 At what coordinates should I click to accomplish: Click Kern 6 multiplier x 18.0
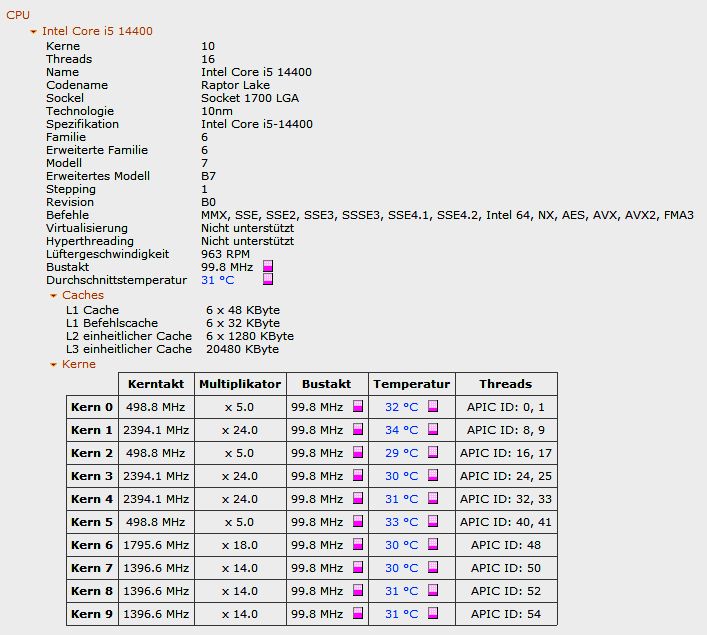[x=240, y=545]
